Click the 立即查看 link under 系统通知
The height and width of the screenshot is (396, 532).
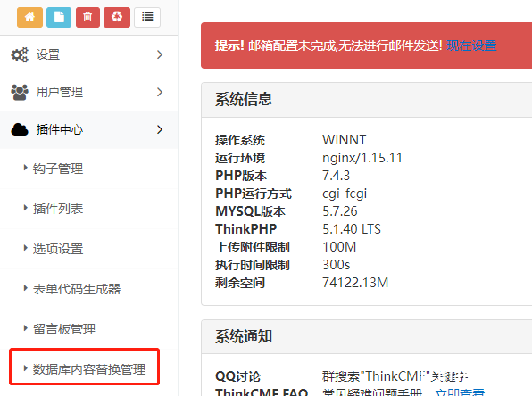click(460, 392)
